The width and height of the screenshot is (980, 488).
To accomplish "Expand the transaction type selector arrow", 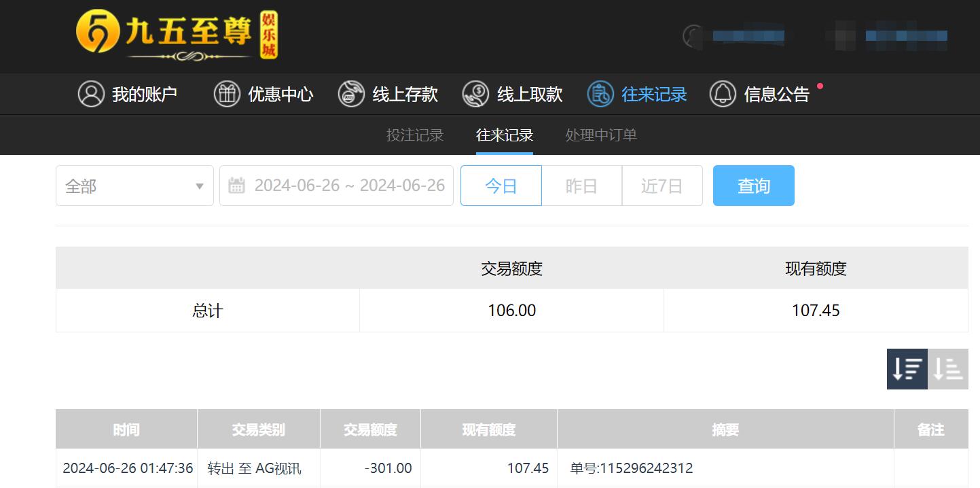I will coord(199,185).
